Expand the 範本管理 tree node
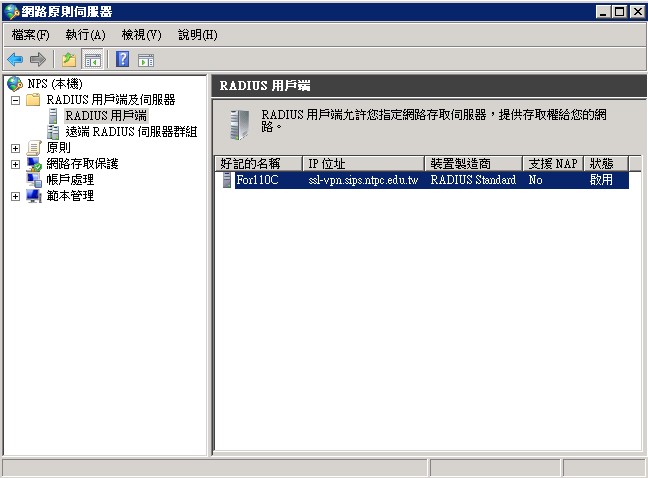Image resolution: width=648 pixels, height=478 pixels. [15, 196]
